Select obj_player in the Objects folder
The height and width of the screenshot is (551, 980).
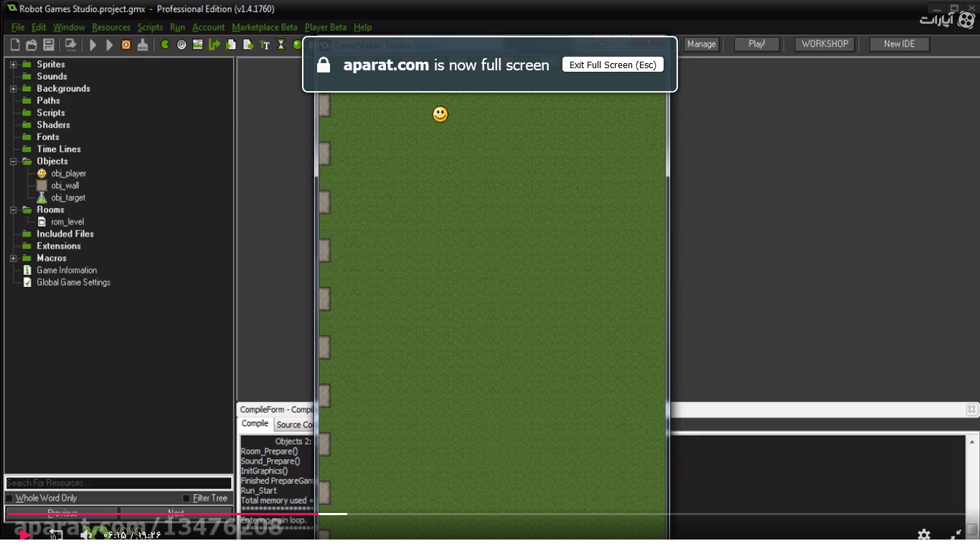point(68,174)
